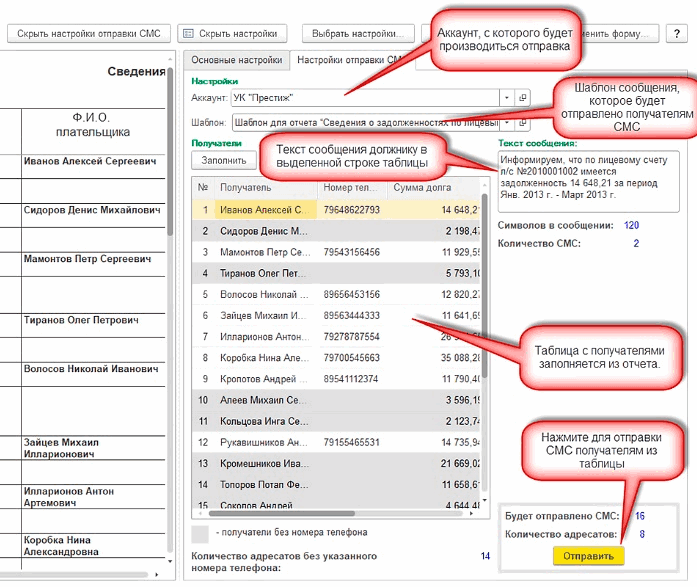Click the 'Номер тел...' column header
Viewport: 697px width, 587px height.
click(x=352, y=188)
